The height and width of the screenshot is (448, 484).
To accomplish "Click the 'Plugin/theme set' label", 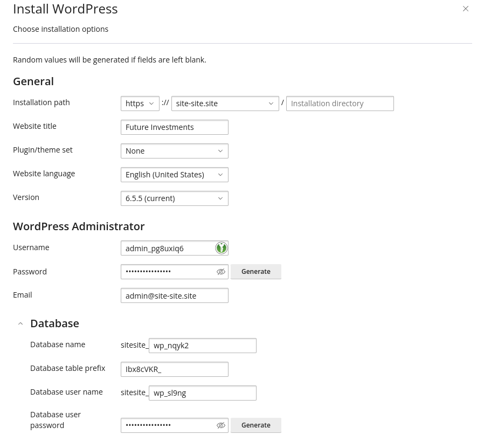I will 43,150.
